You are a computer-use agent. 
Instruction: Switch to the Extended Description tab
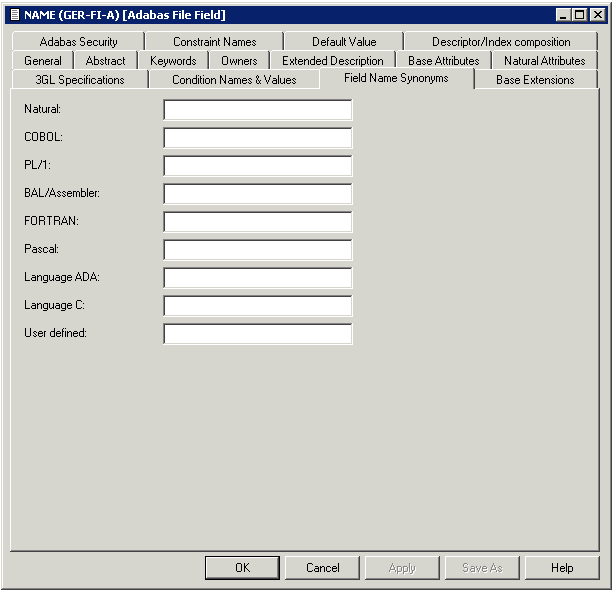tap(332, 61)
